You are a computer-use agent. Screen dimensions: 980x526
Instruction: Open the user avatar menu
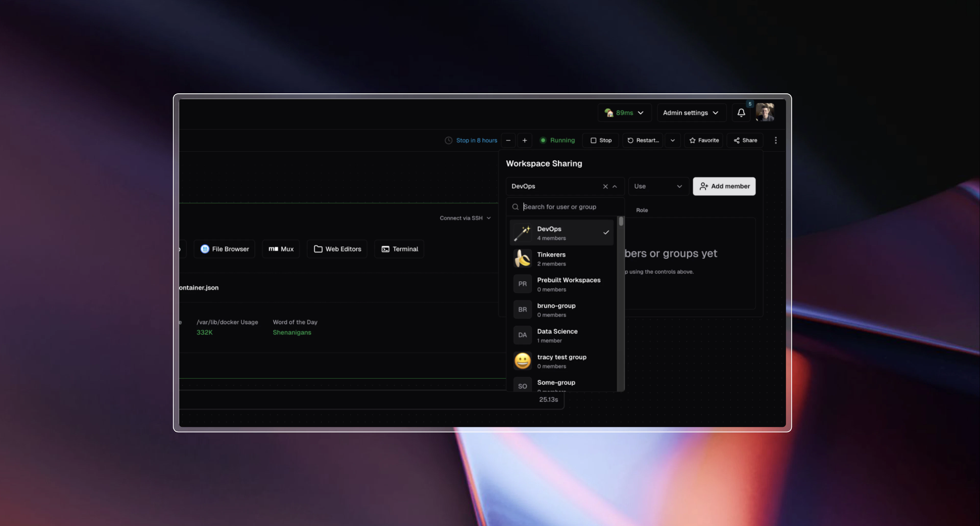[x=765, y=113]
